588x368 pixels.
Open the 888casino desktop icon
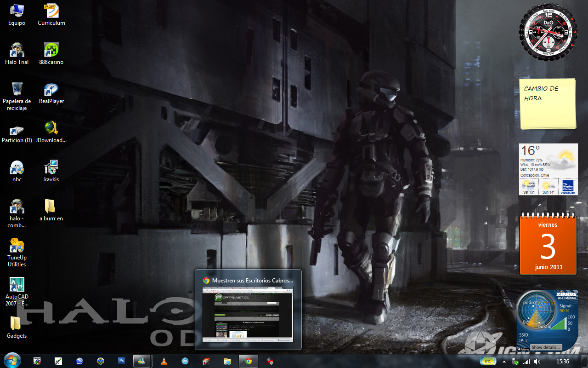[51, 54]
